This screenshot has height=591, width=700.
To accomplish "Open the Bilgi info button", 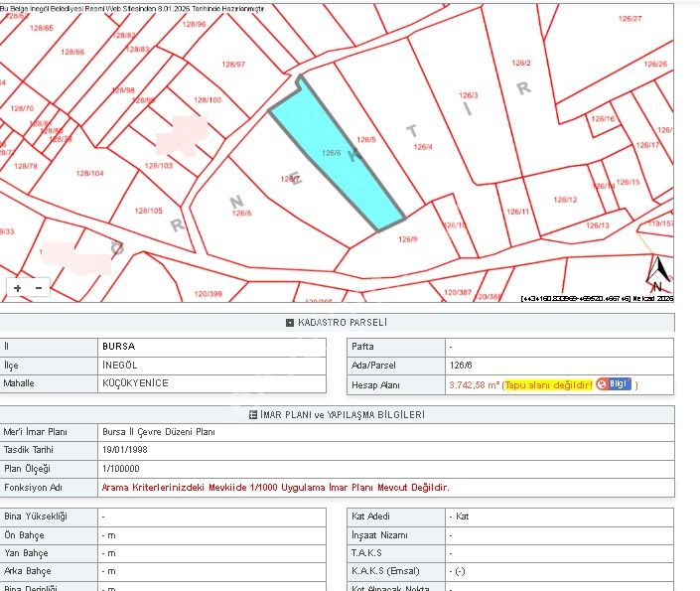I will click(613, 384).
